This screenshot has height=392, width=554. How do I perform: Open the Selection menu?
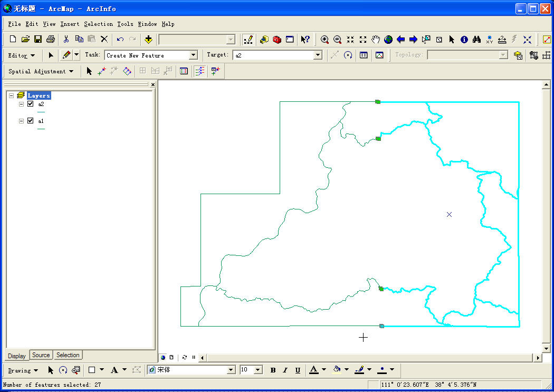click(x=98, y=24)
